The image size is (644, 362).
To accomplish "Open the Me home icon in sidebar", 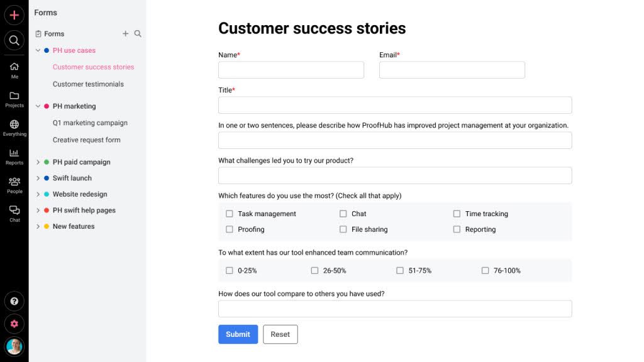I will [14, 67].
